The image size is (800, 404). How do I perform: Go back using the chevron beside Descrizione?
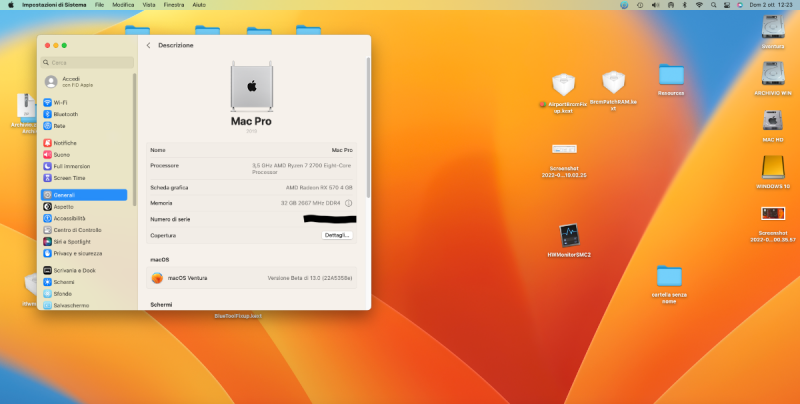148,45
